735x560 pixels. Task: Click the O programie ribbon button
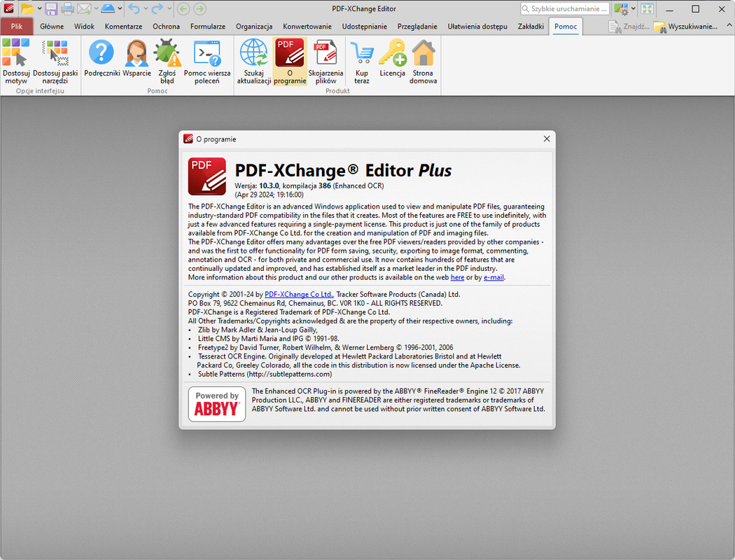pyautogui.click(x=290, y=62)
